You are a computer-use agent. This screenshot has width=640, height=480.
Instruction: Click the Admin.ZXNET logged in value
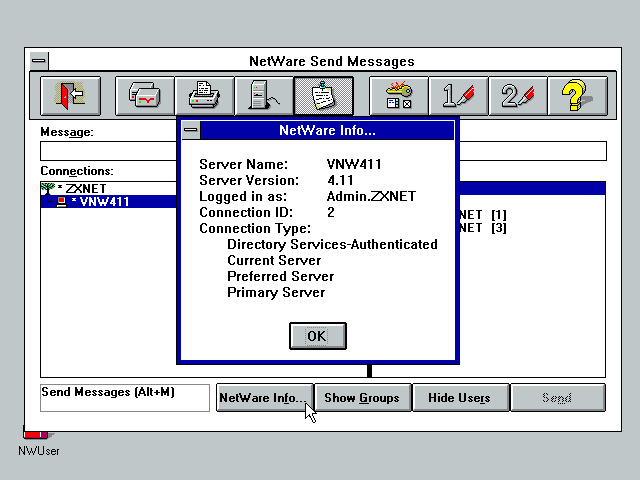[x=371, y=196]
